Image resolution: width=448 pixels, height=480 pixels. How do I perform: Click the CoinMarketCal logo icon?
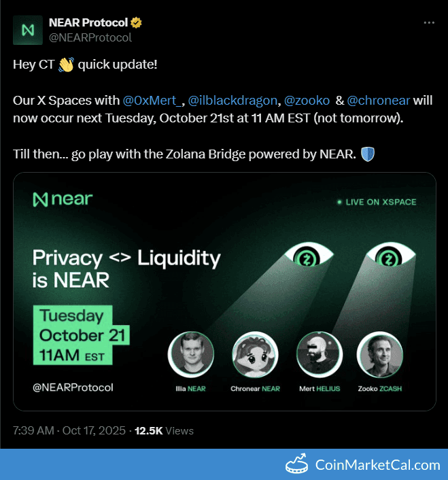[296, 465]
